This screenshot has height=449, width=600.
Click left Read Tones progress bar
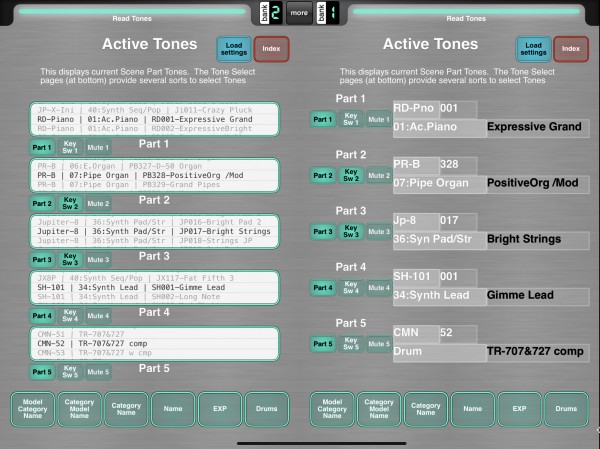pos(132,11)
